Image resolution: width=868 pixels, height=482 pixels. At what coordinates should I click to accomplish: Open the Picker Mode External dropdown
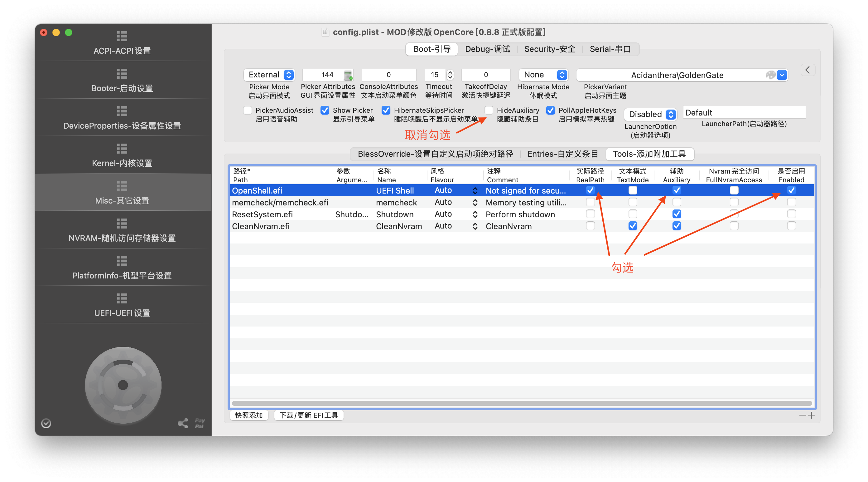[269, 75]
